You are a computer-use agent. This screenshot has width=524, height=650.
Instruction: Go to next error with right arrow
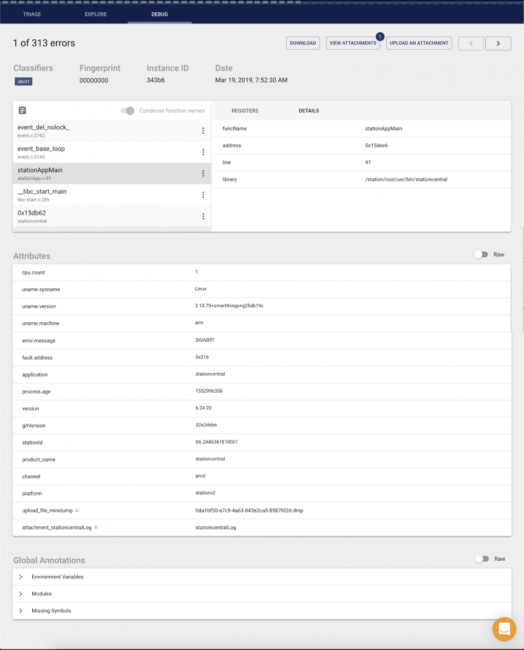(498, 43)
